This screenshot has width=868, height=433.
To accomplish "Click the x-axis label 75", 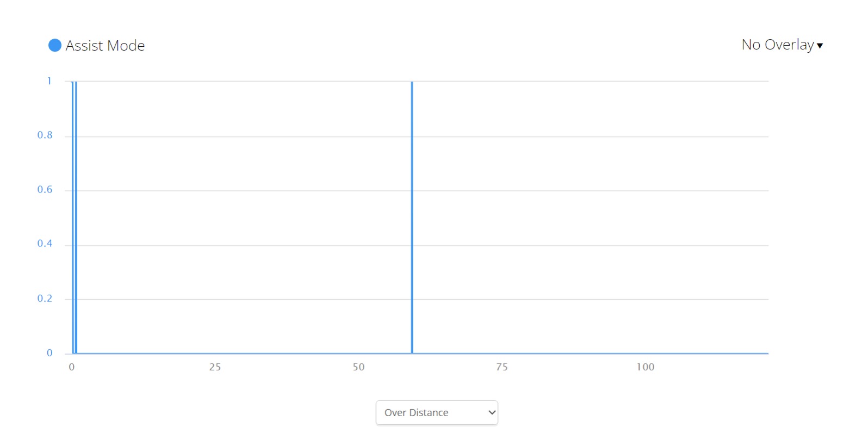I will pos(502,367).
